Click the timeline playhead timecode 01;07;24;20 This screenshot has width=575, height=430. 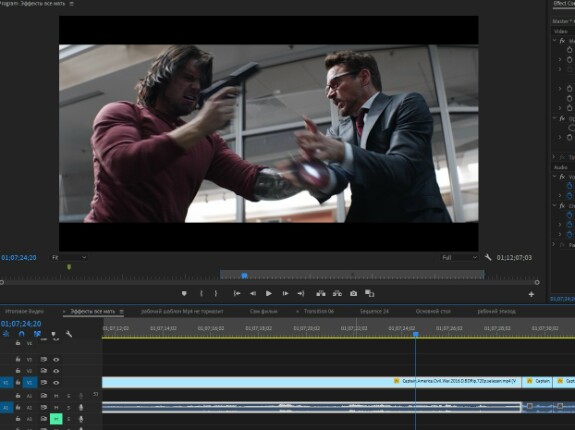pyautogui.click(x=21, y=324)
